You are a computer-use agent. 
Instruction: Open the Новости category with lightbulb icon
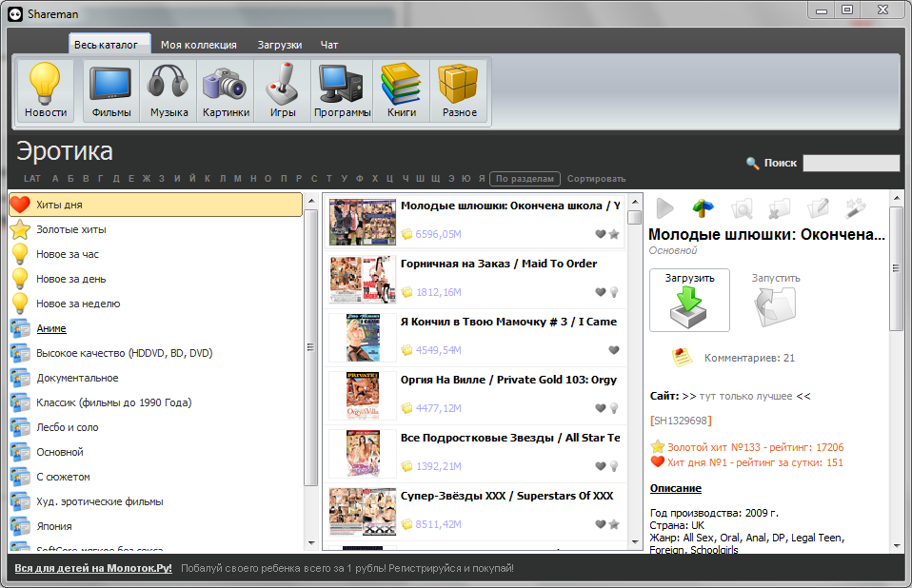click(x=46, y=91)
